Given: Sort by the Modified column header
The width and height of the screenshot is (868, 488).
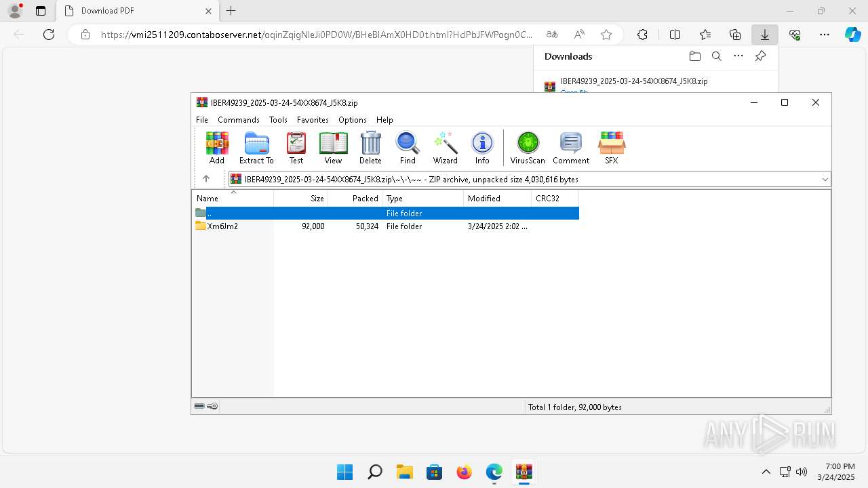Looking at the screenshot, I should tap(498, 198).
